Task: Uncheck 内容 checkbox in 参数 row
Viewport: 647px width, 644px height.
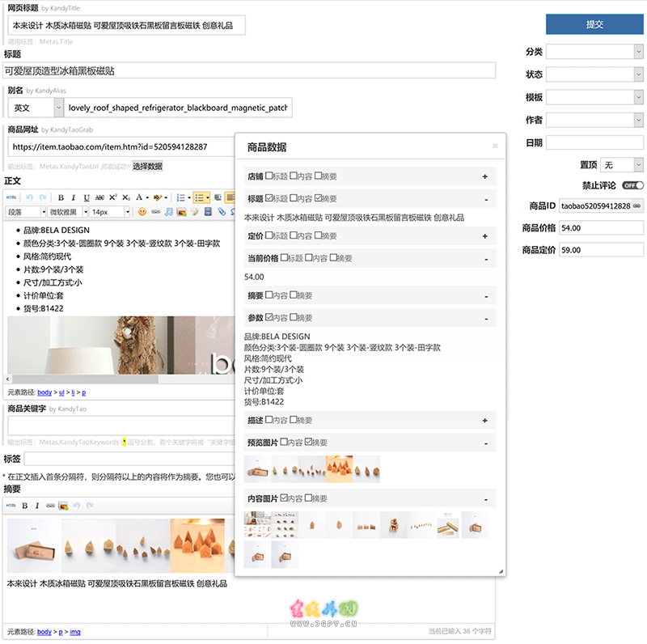Action: pyautogui.click(x=269, y=317)
